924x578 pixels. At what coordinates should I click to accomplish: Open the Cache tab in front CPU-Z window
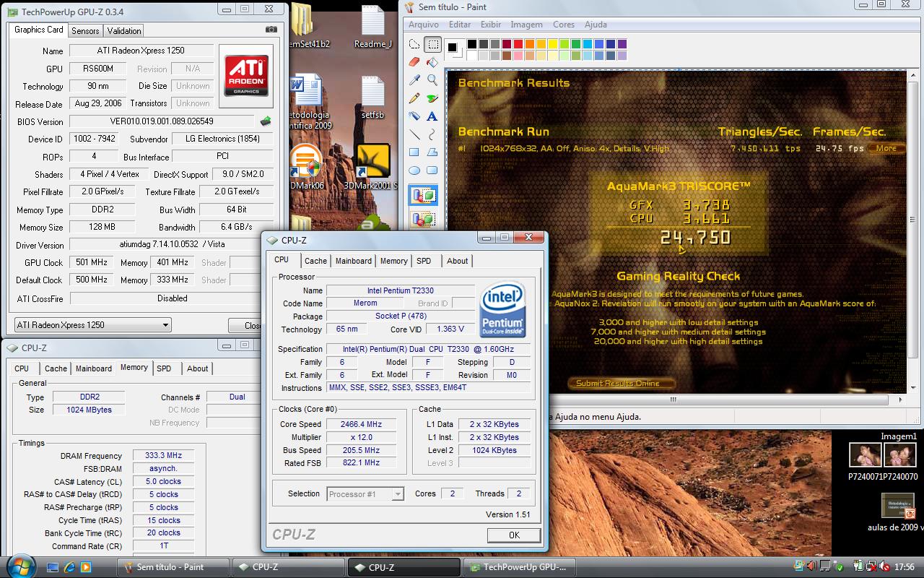[x=315, y=261]
